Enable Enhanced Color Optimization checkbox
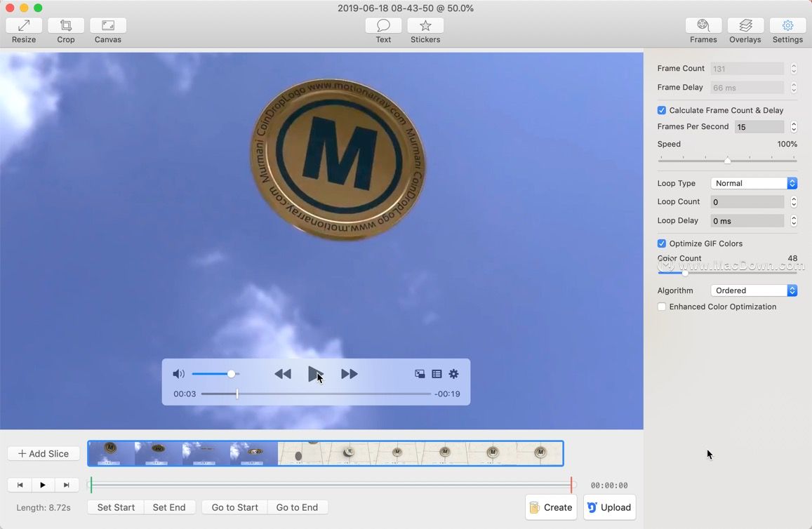Viewport: 812px width, 529px height. coord(662,307)
